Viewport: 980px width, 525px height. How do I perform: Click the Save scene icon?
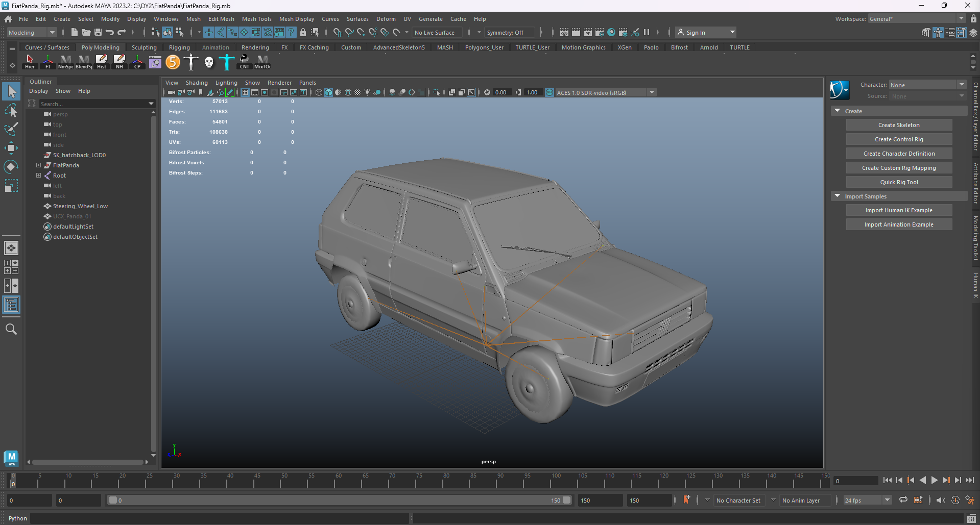point(98,32)
